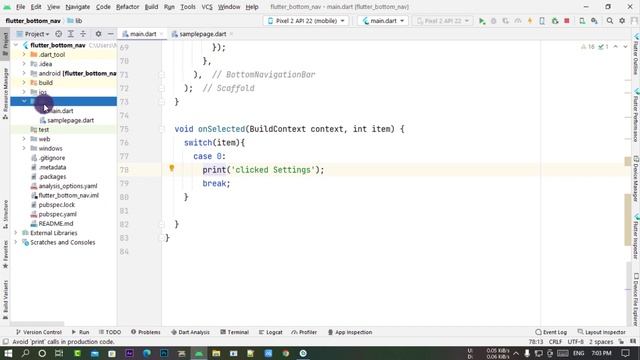Image resolution: width=640 pixels, height=360 pixels.
Task: Open the Dart Analysis tool window
Action: 190,332
